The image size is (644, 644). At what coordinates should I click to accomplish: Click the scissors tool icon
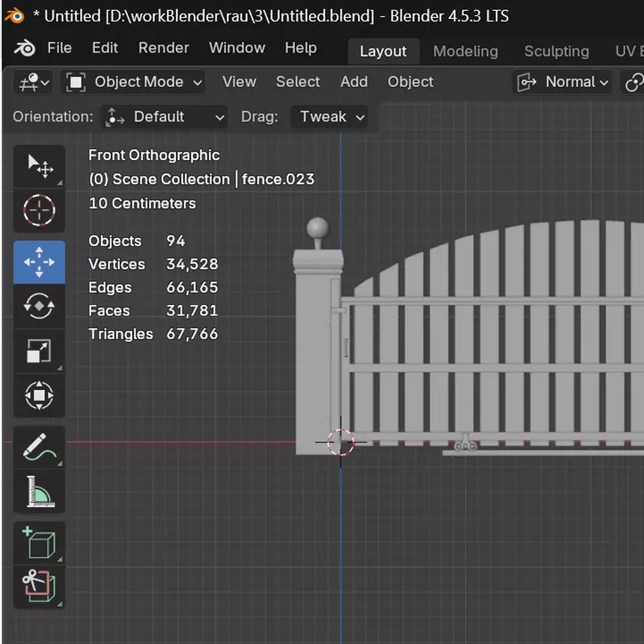tap(39, 587)
